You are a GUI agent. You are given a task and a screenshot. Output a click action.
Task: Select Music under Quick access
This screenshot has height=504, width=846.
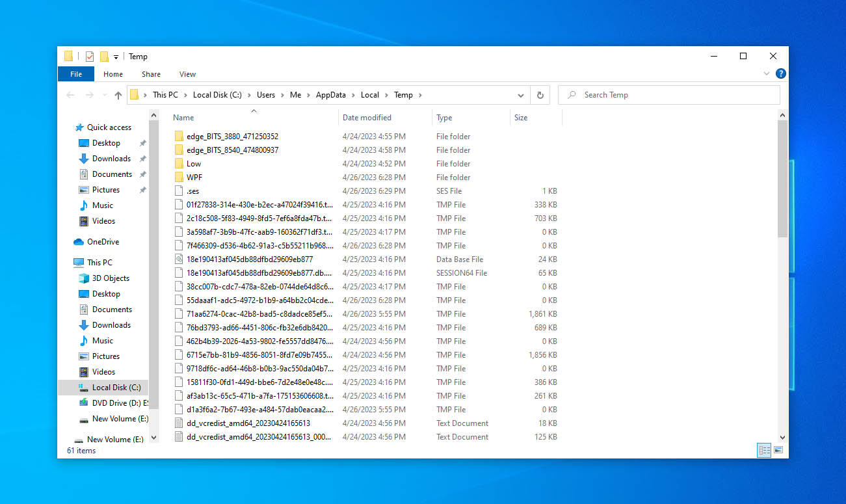(x=102, y=206)
